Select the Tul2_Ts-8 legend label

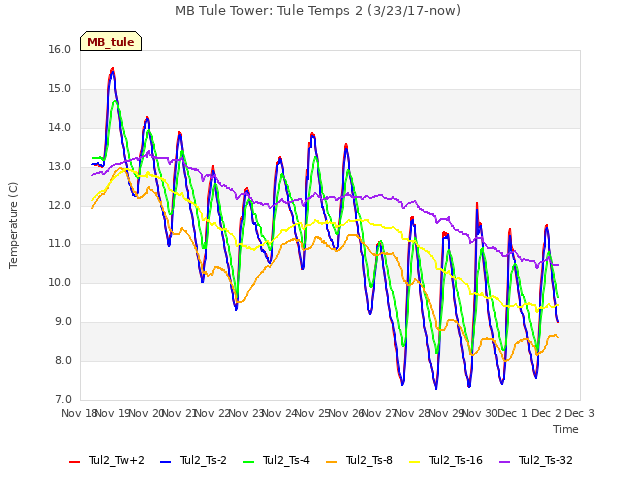coord(369,460)
